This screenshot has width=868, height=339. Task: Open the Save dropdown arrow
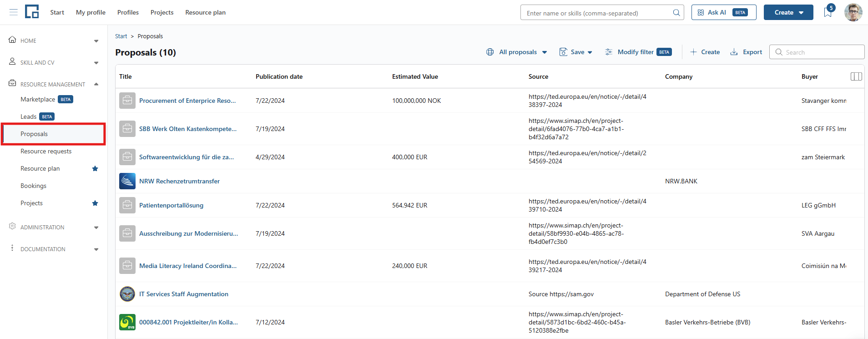(x=590, y=52)
